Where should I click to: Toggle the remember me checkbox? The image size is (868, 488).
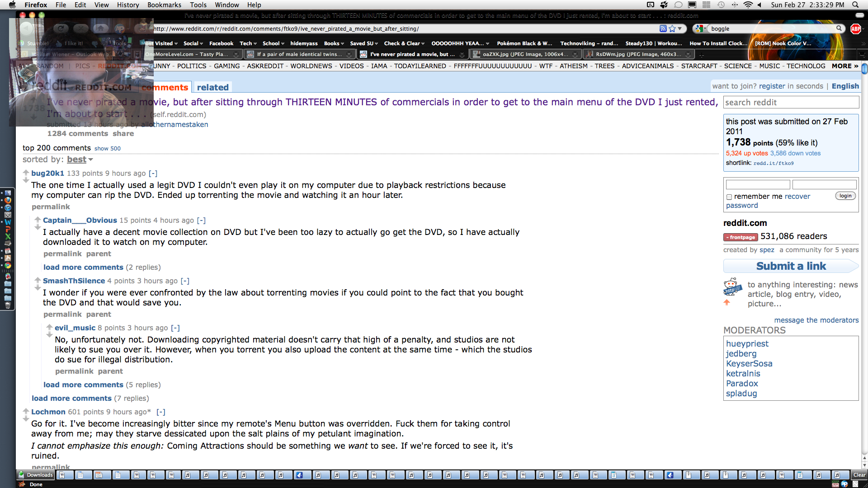[729, 197]
